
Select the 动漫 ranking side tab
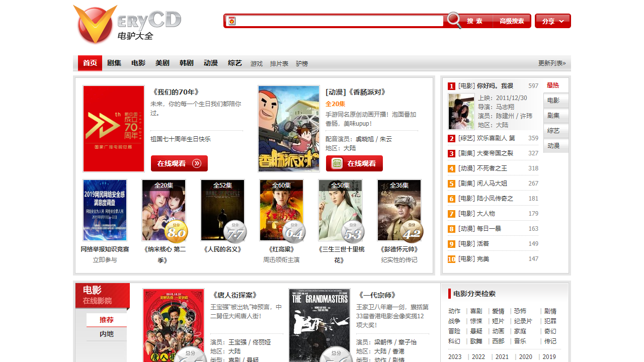556,146
